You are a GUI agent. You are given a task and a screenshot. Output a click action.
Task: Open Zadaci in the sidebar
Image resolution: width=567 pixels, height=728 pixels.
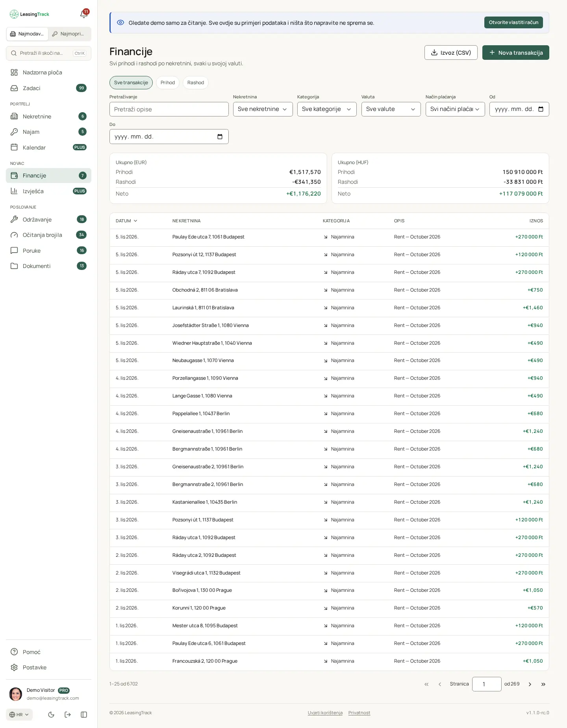[x=48, y=88]
